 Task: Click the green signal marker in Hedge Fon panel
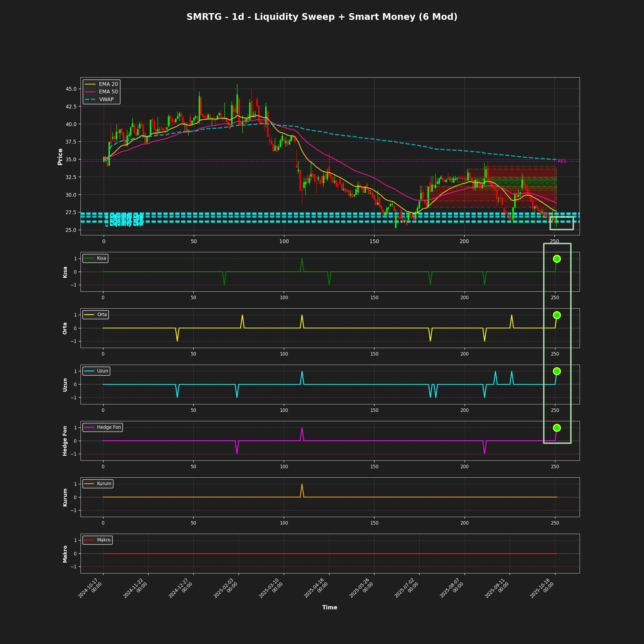tap(557, 428)
